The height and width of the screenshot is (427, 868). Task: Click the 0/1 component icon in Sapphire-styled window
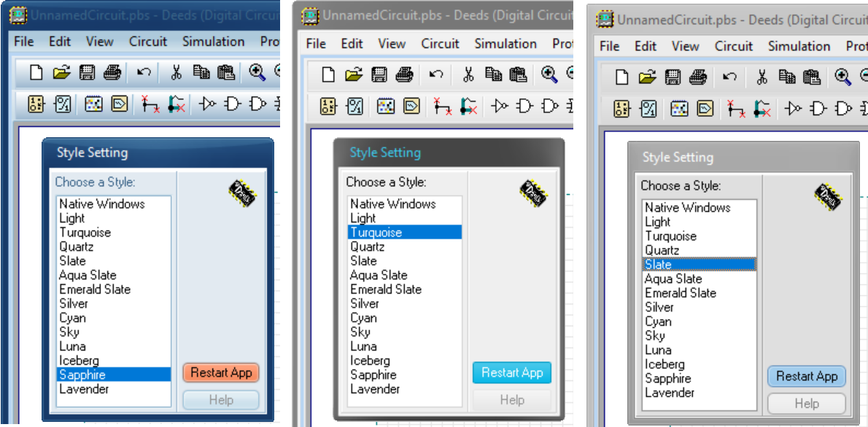[63, 104]
